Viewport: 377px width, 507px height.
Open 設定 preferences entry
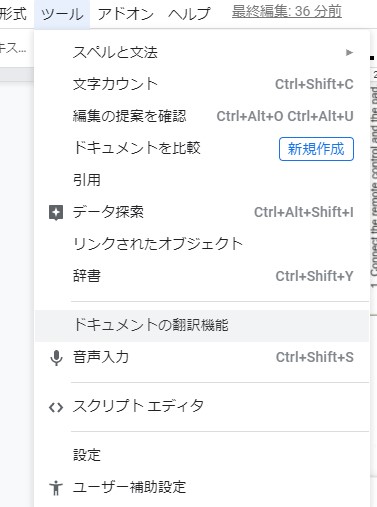202,455
